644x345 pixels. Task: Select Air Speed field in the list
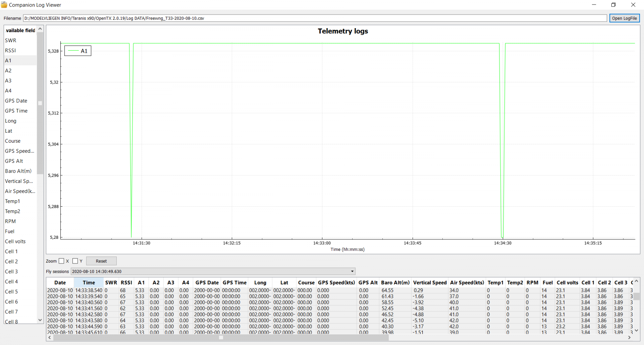[x=20, y=191]
